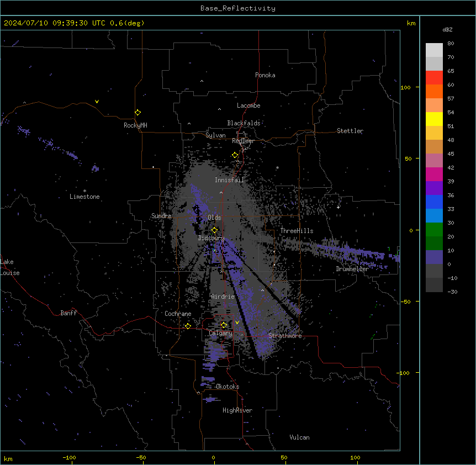
Task: Select the light gray 70–80 dBZ legend swatch
Action: click(434, 50)
